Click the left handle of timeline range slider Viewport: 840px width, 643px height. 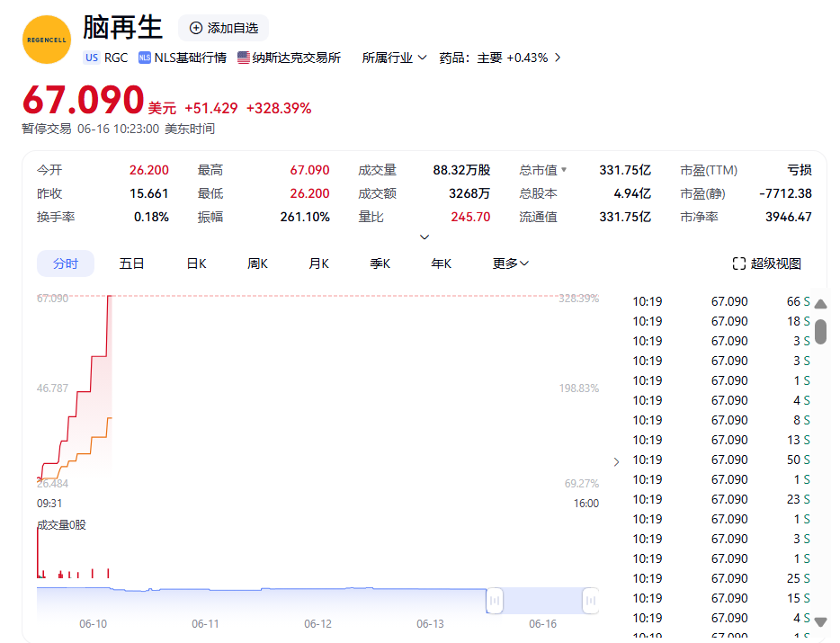coord(495,600)
